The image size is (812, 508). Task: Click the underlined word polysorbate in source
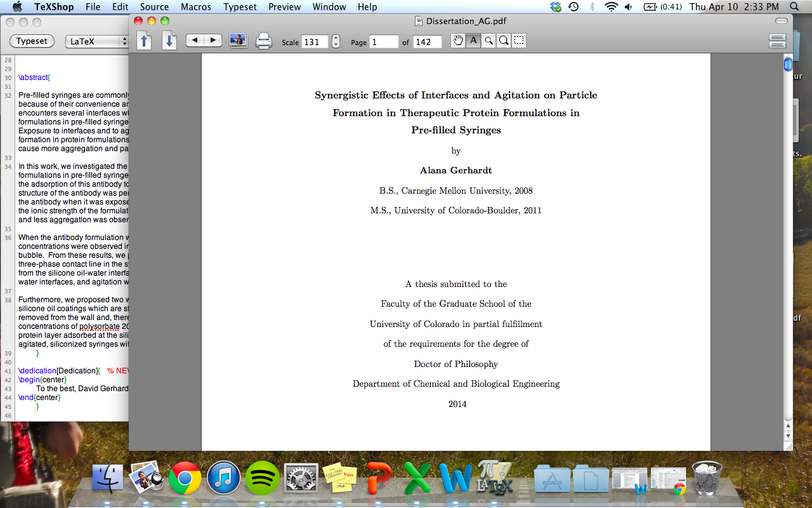[100, 326]
